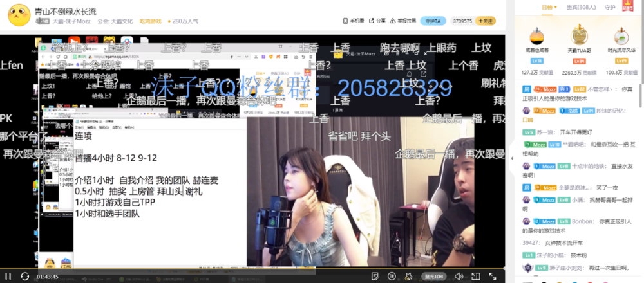Click chat username Bonbon
This screenshot has width=644, height=283.
click(x=582, y=221)
